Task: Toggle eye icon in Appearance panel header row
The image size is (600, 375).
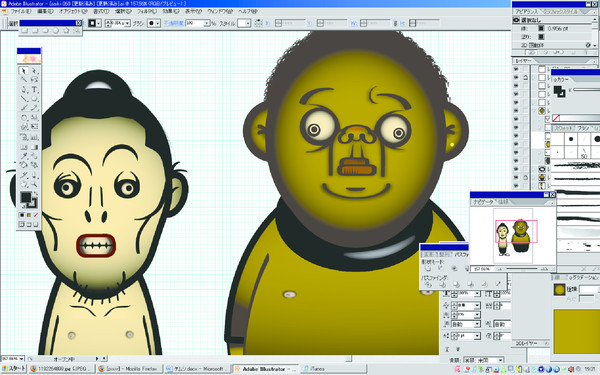Action: point(516,20)
